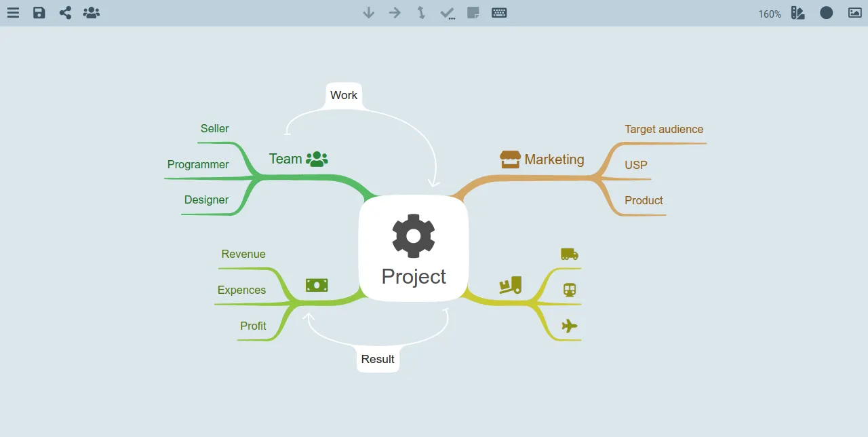Click the 160% zoom level indicator
The width and height of the screenshot is (868, 437).
(x=769, y=14)
